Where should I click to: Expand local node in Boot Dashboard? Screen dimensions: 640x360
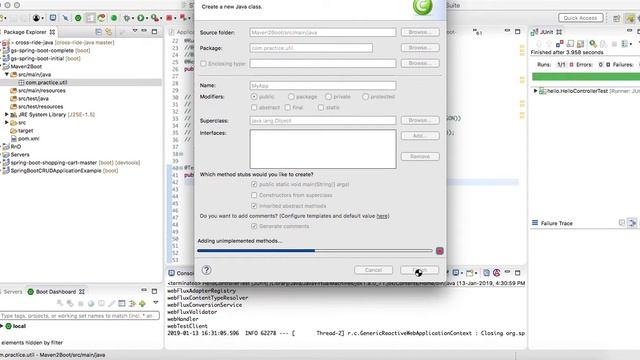coord(2,326)
